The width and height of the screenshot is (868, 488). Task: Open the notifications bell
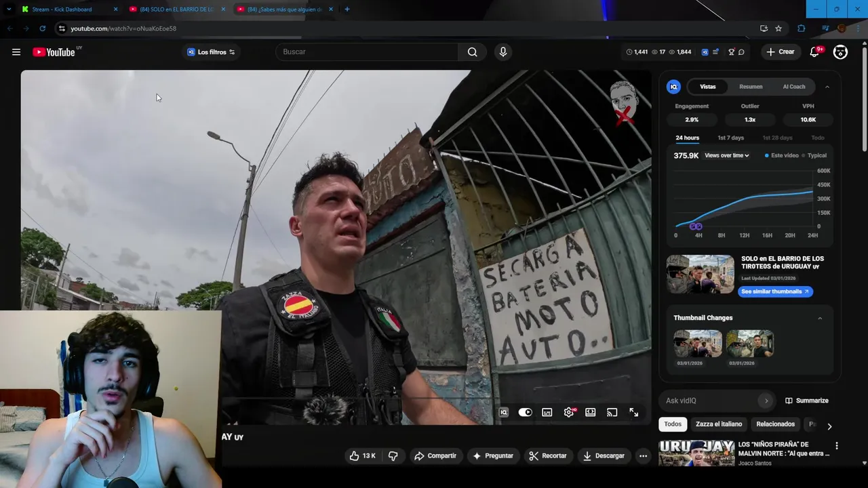[x=815, y=52]
